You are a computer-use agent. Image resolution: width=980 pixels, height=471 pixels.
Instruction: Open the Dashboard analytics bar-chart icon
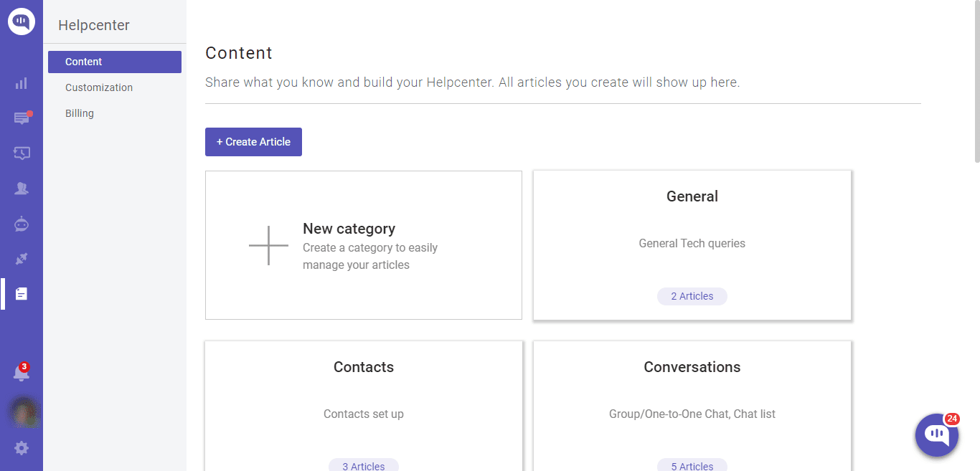22,83
